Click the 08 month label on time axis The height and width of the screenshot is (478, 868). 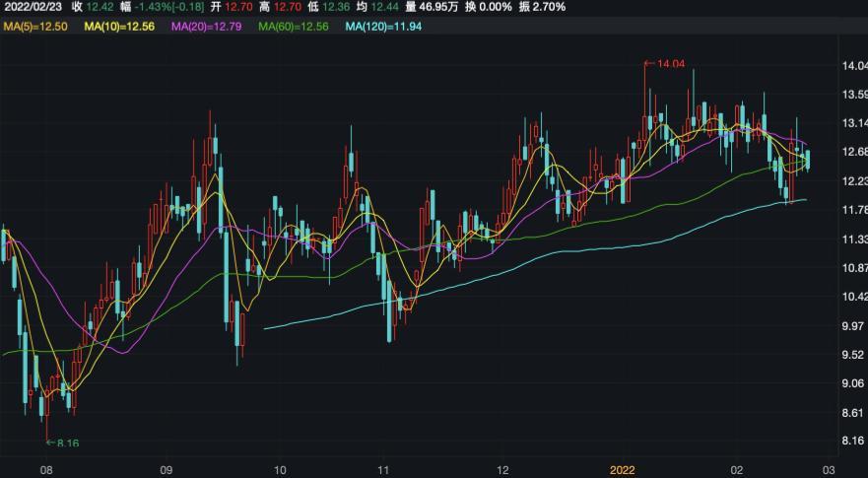tap(46, 470)
